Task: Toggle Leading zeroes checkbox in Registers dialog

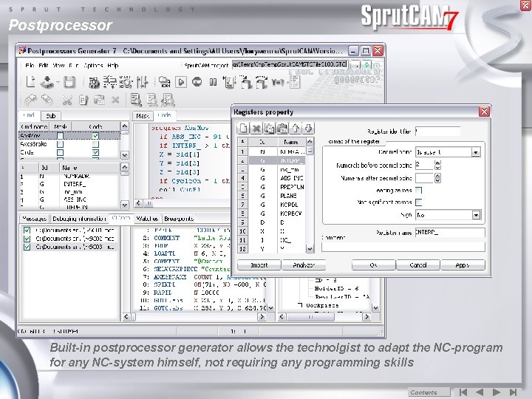Action: [x=419, y=191]
